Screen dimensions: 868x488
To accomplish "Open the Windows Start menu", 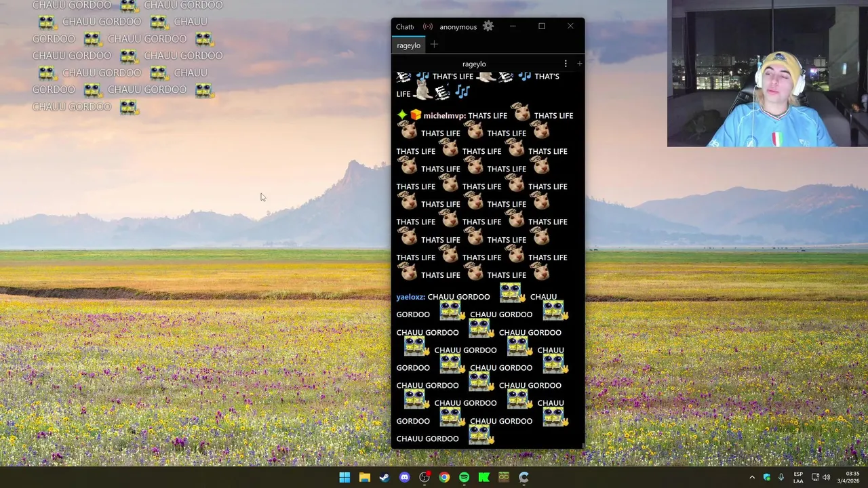I will [344, 477].
